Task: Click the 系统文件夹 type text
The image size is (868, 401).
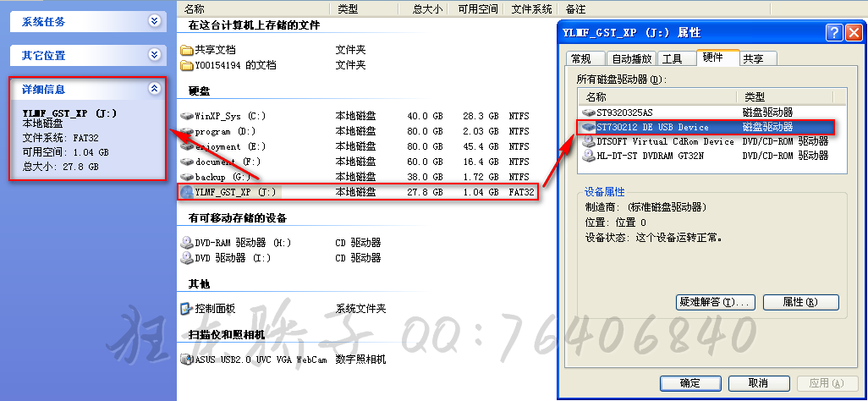Action: point(361,309)
